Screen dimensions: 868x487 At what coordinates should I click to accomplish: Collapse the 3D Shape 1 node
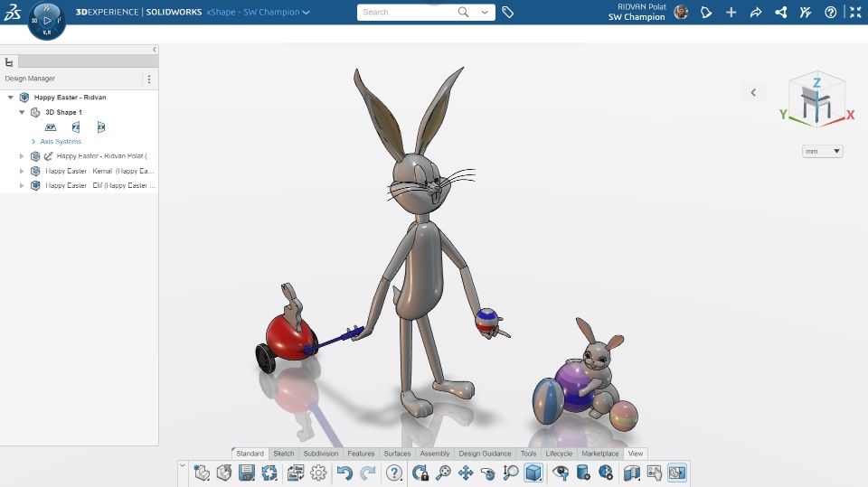coord(22,112)
